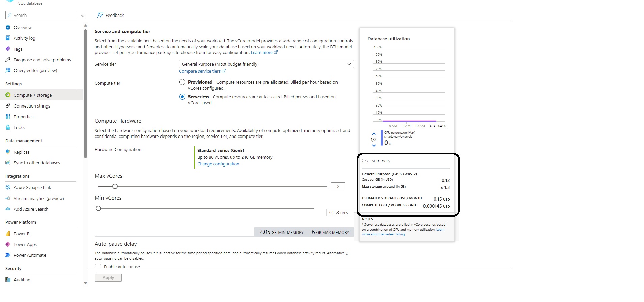644x302 pixels.
Task: Click the Apply button
Action: coord(108,278)
